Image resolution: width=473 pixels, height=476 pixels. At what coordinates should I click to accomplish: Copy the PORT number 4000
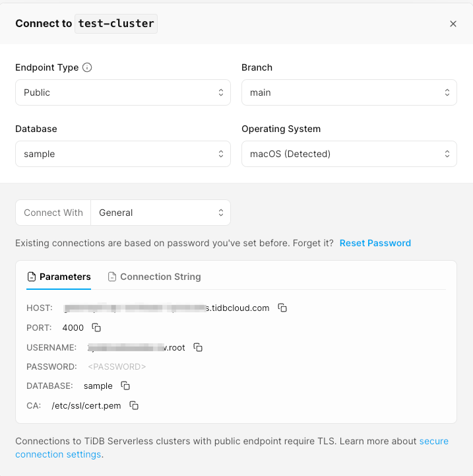coord(96,327)
